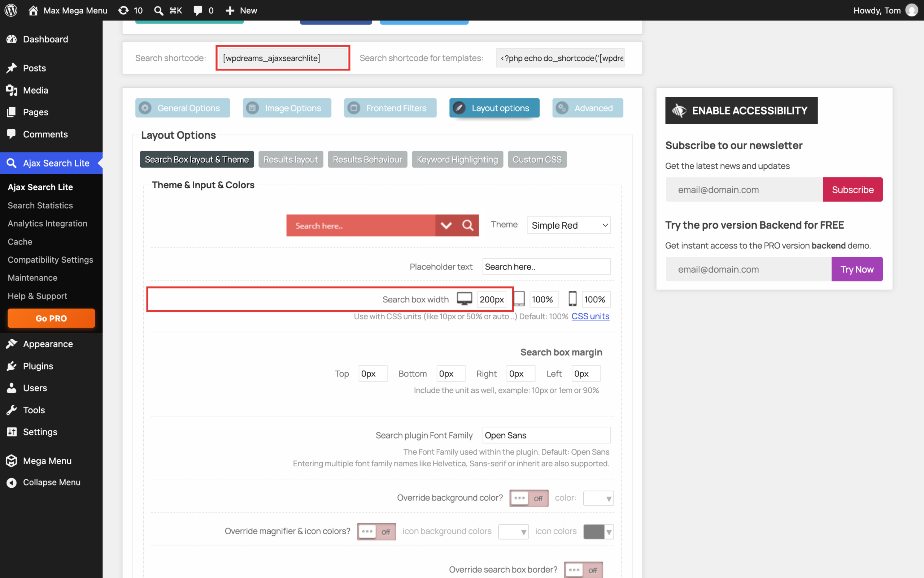Click the Search plugin Font Family field
Screen dimensions: 924x578
point(546,435)
